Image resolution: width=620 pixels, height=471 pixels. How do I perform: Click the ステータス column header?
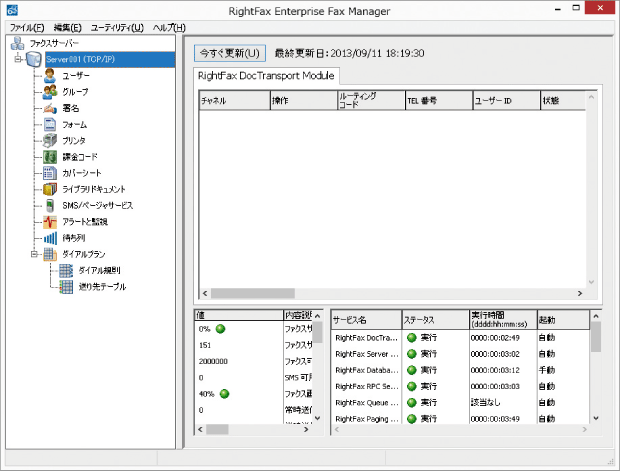[x=435, y=320]
